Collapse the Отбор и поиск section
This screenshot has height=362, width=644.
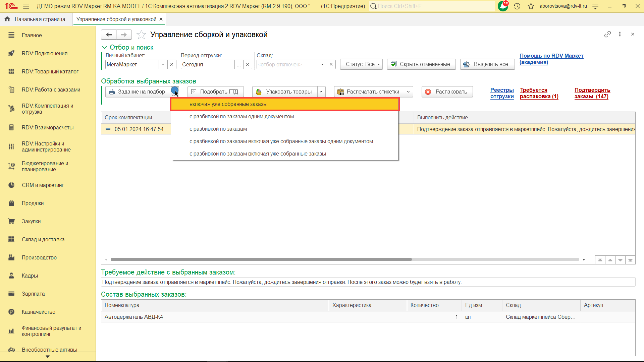point(104,47)
